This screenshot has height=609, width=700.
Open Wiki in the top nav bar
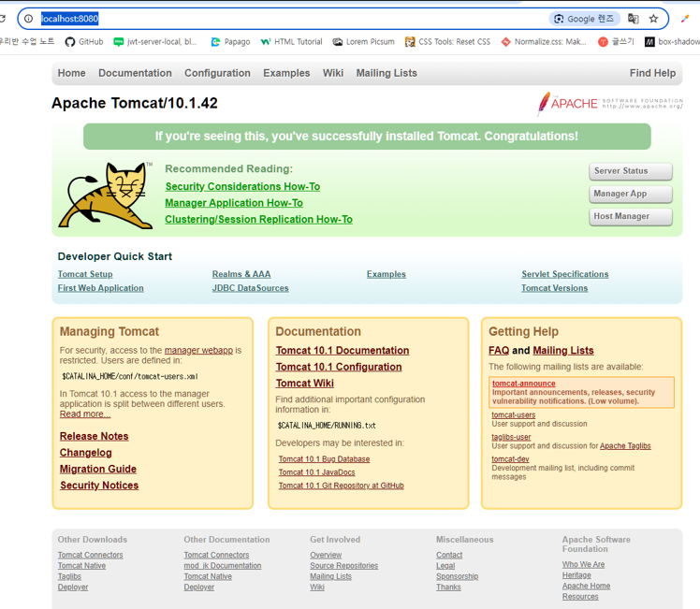[x=333, y=73]
